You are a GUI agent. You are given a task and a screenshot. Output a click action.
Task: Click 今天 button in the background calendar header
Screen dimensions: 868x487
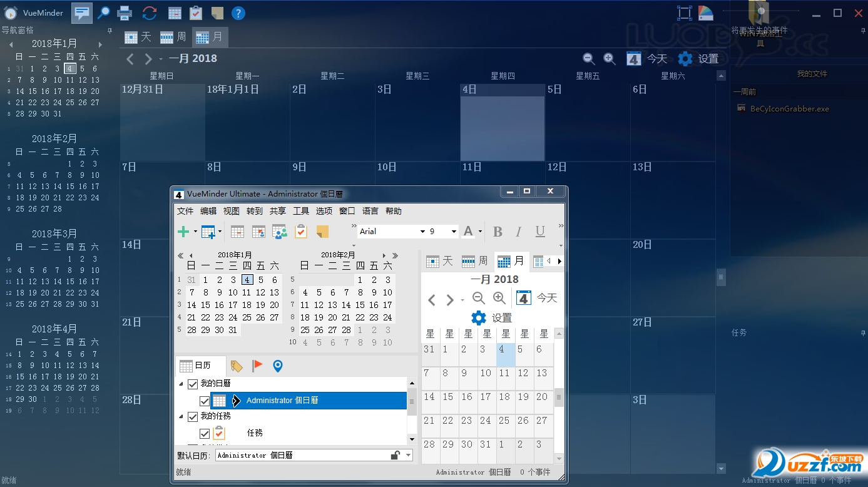646,58
